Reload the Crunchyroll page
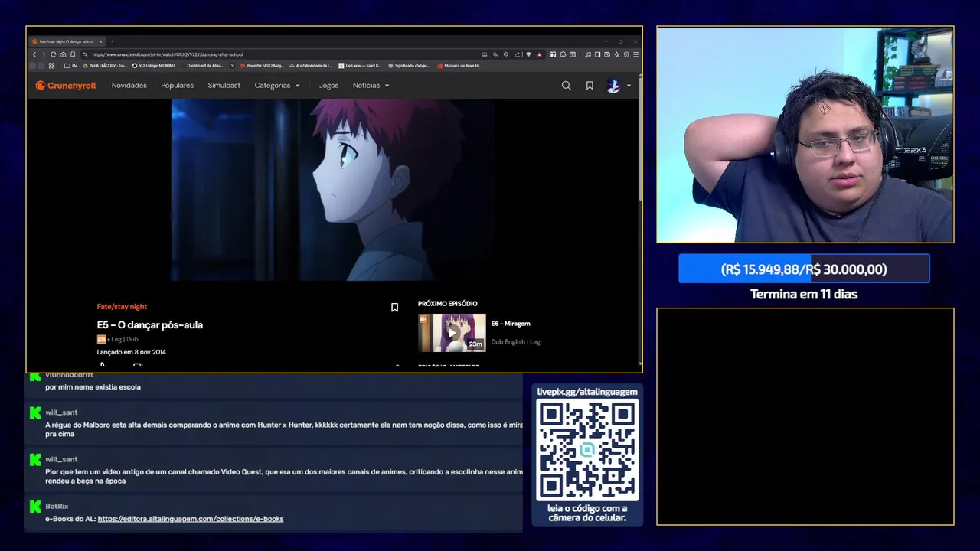The height and width of the screenshot is (551, 980). tap(54, 54)
